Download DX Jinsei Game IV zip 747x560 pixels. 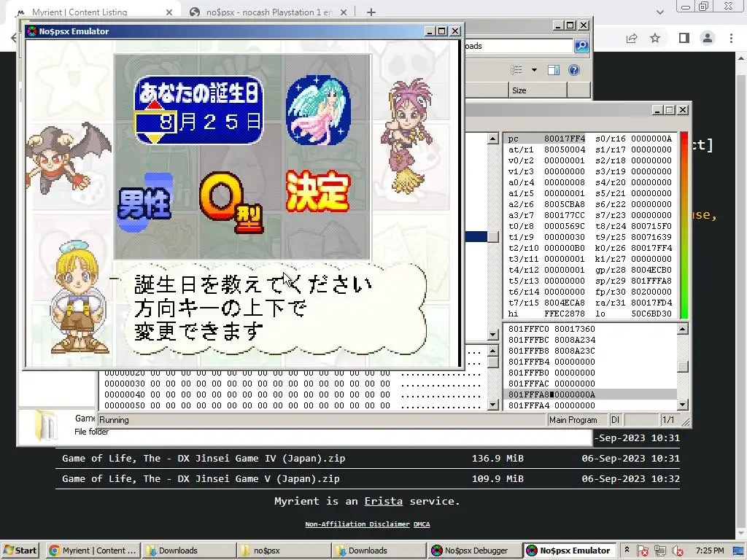coord(204,458)
